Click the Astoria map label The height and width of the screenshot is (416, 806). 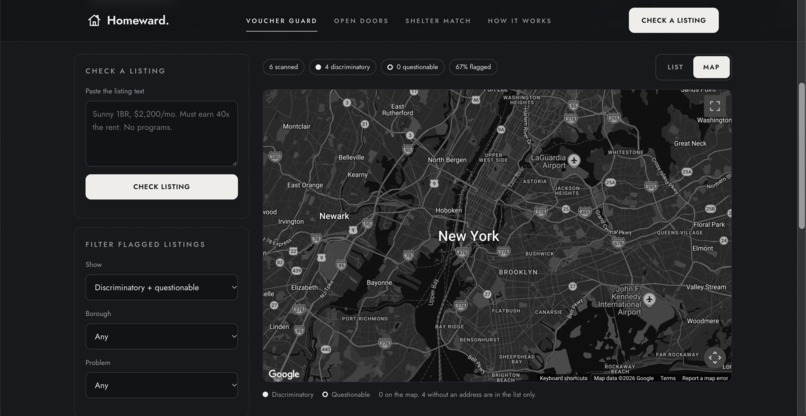[x=535, y=182]
